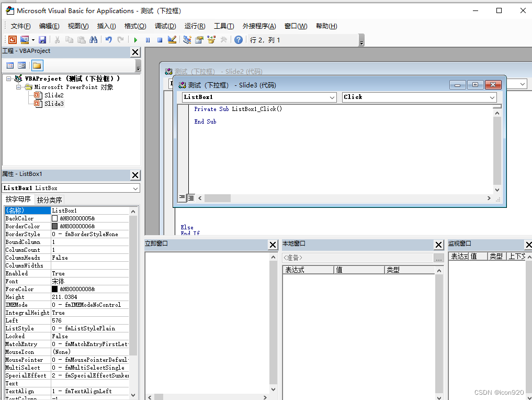This screenshot has width=532, height=400.
Task: Click View Object icon in project panel
Action: (22, 65)
